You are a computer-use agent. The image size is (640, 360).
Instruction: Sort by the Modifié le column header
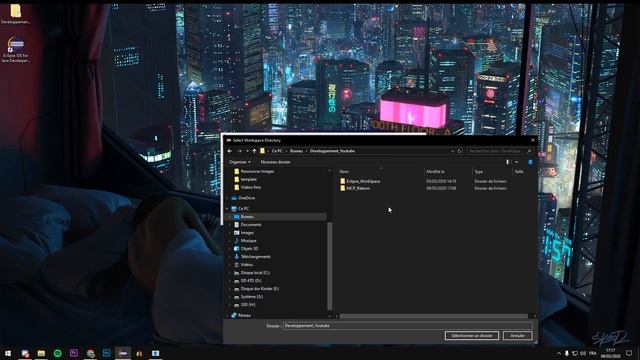pyautogui.click(x=435, y=172)
